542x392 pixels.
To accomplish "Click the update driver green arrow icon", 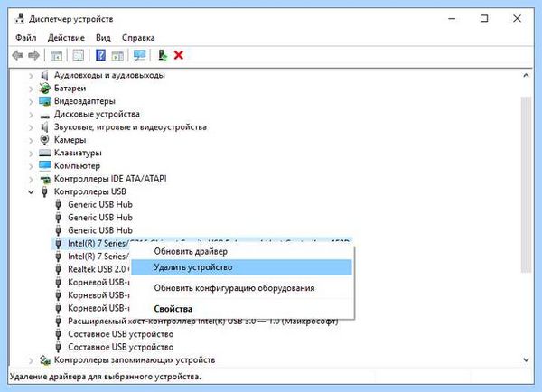I will (x=162, y=55).
